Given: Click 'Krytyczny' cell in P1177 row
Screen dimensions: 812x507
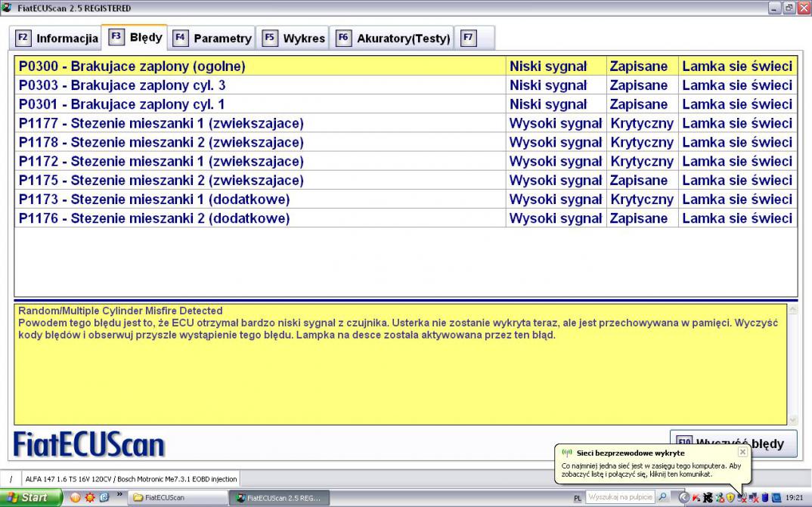Looking at the screenshot, I should [x=642, y=123].
